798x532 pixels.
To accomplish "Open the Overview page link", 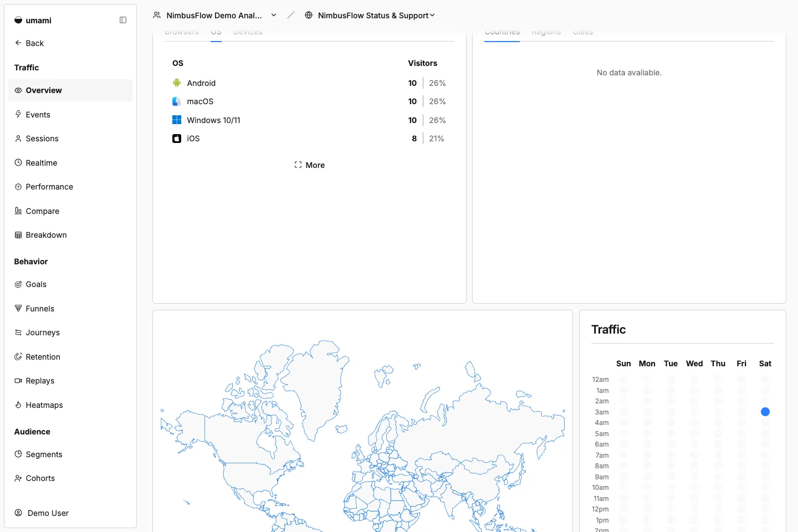I will click(x=70, y=90).
